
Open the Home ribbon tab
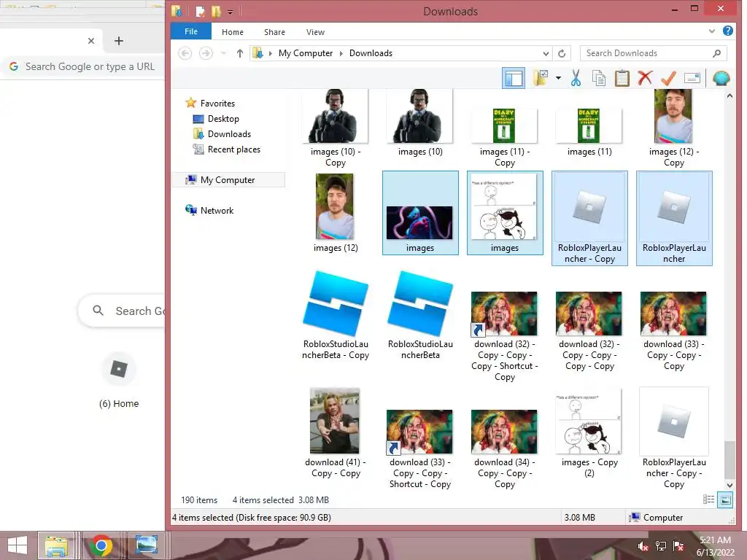233,32
